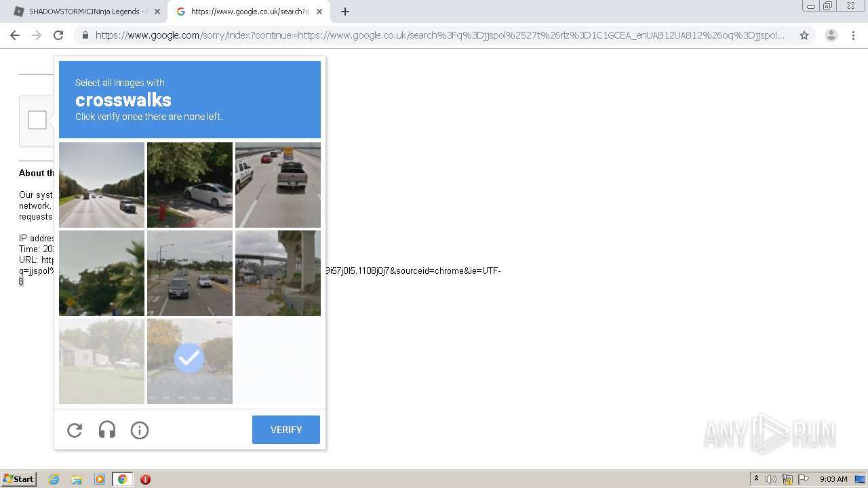Image resolution: width=868 pixels, height=488 pixels.
Task: Tick the I'm not a robot checkbox
Action: click(37, 120)
